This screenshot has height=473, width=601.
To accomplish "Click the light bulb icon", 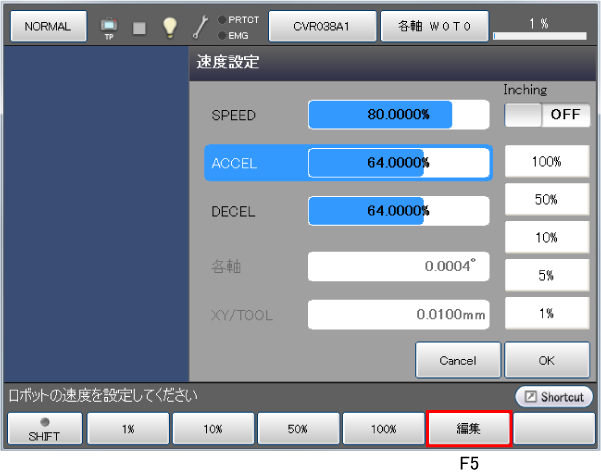I will point(170,27).
